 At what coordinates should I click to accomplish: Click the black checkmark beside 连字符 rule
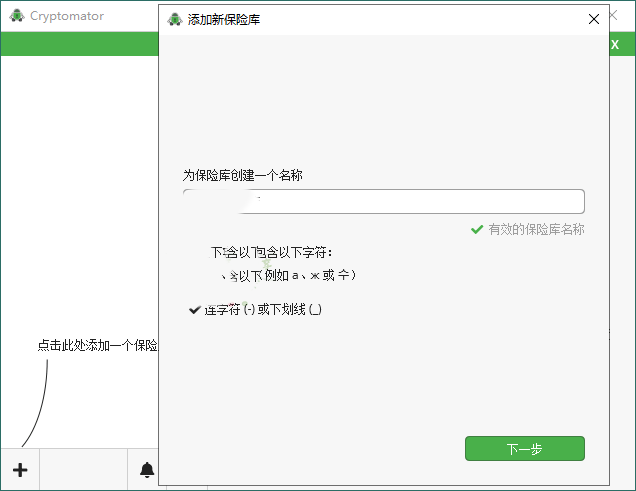(x=195, y=310)
